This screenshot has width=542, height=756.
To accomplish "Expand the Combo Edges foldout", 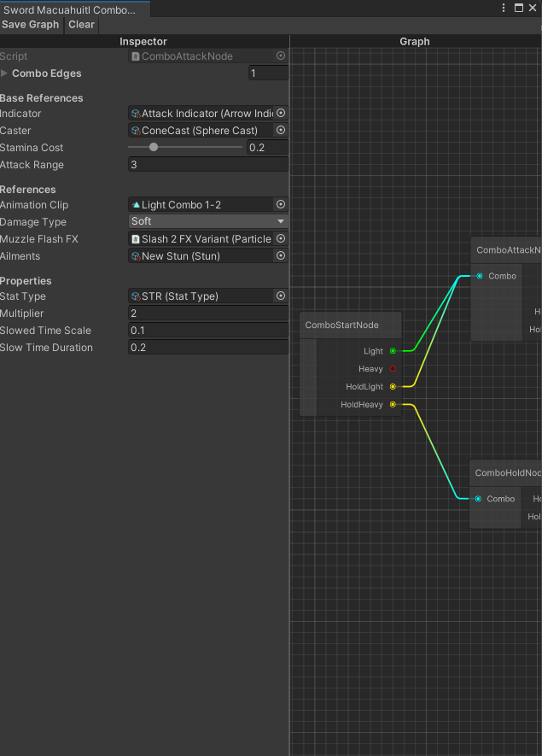I will 4,73.
